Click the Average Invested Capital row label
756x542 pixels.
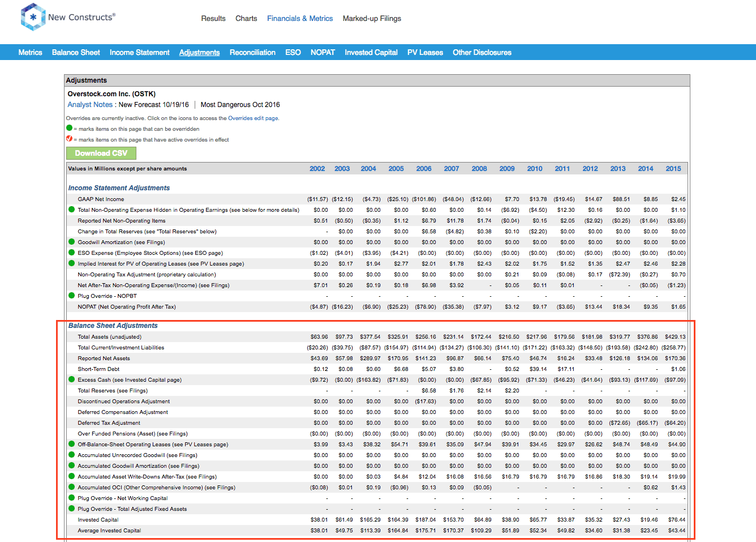point(109,531)
